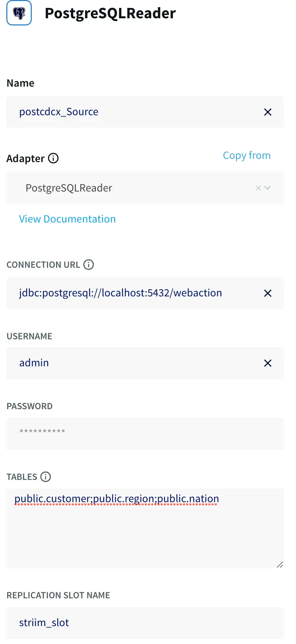Clear the Connection URL value
This screenshot has width=296, height=644.
pyautogui.click(x=268, y=293)
